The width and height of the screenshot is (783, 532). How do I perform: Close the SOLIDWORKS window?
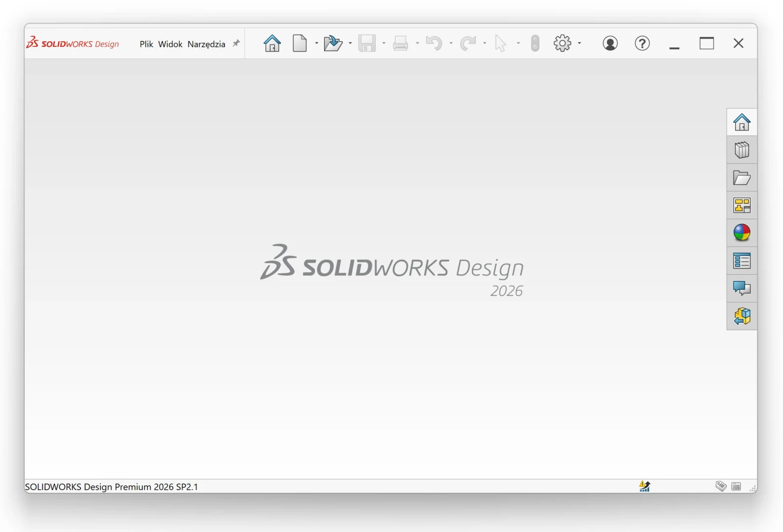tap(738, 44)
